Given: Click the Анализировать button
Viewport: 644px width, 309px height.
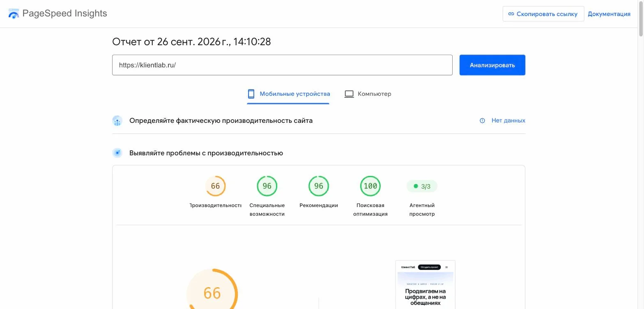Looking at the screenshot, I should (x=492, y=65).
